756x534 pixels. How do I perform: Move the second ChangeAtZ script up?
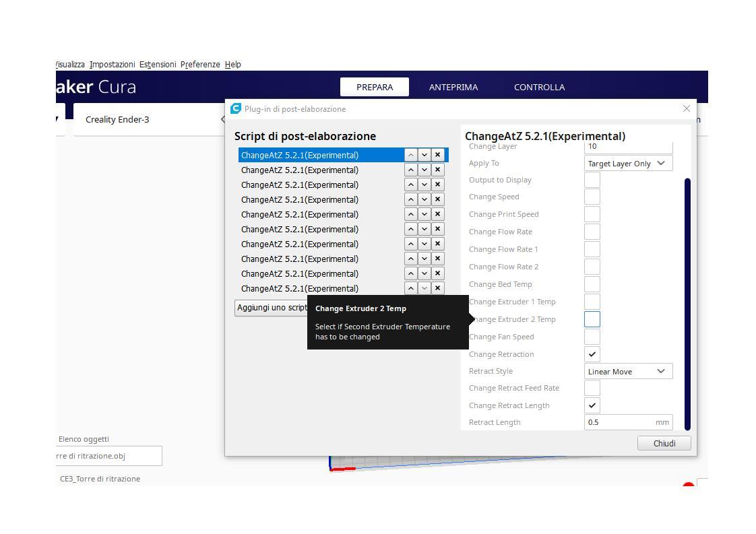pos(410,170)
